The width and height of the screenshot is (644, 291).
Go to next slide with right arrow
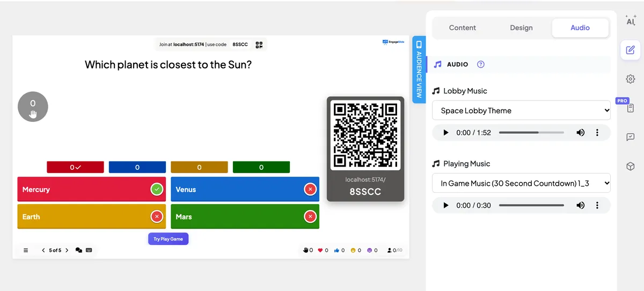[x=67, y=250]
